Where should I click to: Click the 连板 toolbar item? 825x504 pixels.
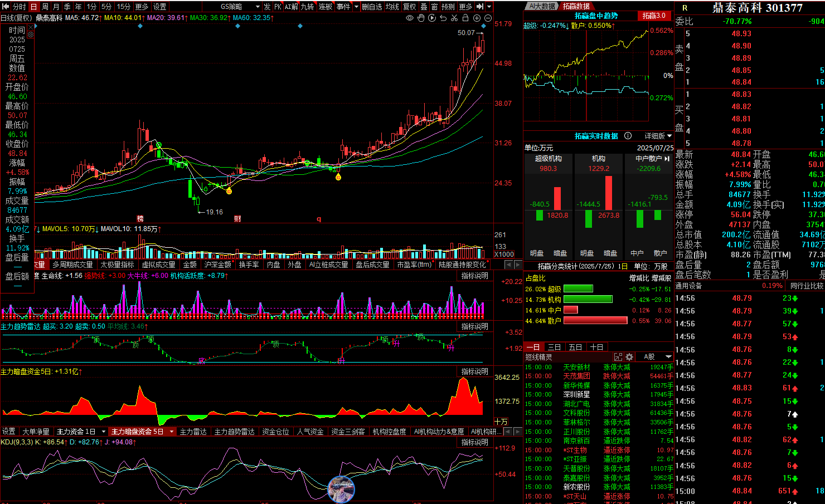(326, 7)
